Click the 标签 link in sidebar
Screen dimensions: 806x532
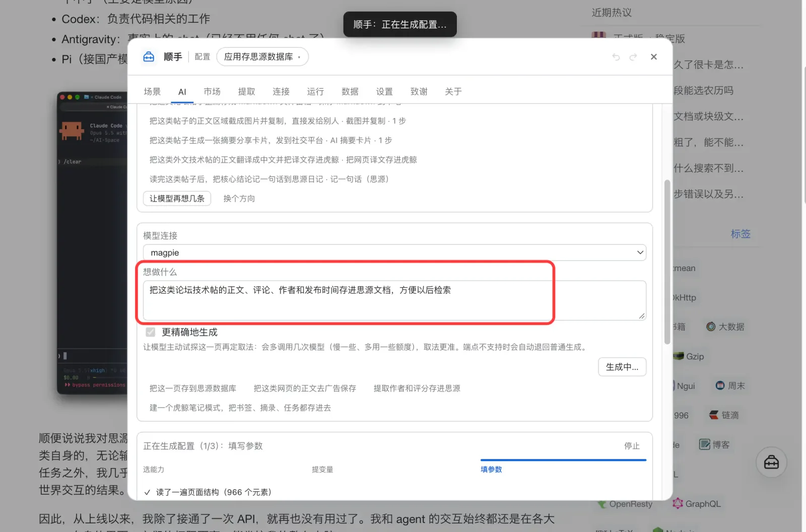coord(741,234)
